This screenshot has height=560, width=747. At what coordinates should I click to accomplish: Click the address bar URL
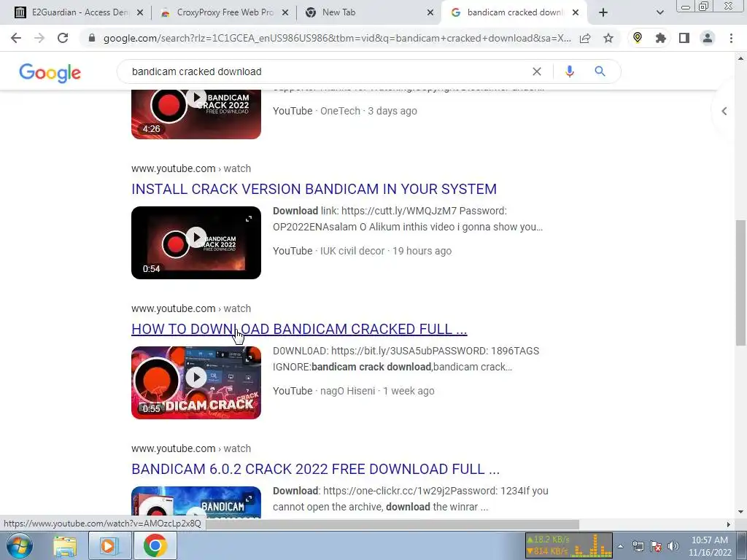tap(336, 38)
